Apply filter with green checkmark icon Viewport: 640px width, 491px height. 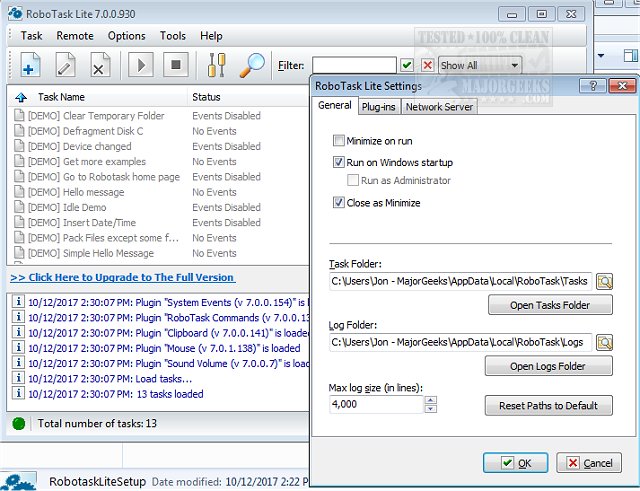407,65
